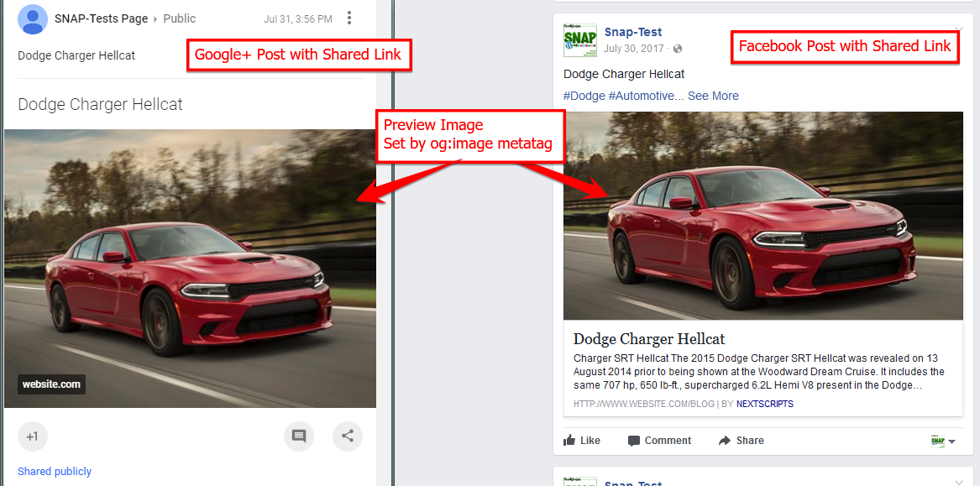Viewport: 980px width, 486px height.
Task: Click the Shared publicly link
Action: tap(55, 472)
